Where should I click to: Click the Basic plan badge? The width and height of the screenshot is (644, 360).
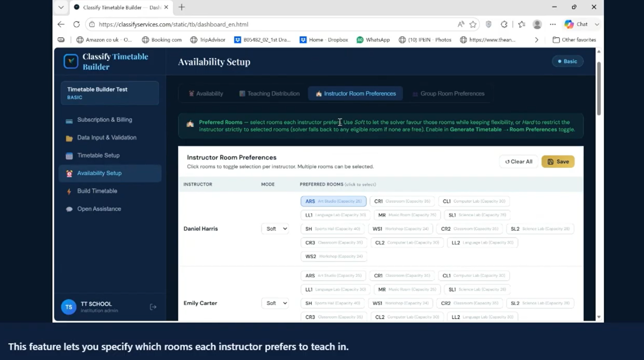click(x=568, y=61)
